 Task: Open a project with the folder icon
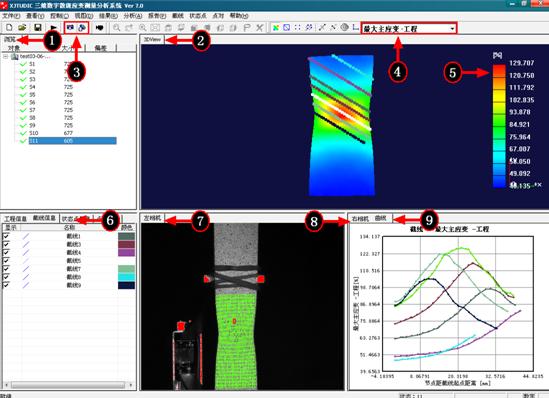click(x=22, y=28)
